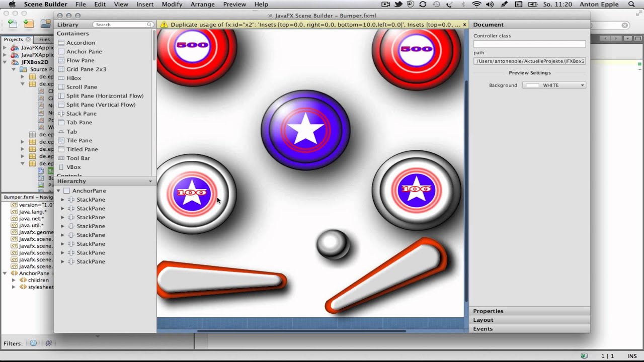Select Accordion in the Library list

click(x=80, y=43)
